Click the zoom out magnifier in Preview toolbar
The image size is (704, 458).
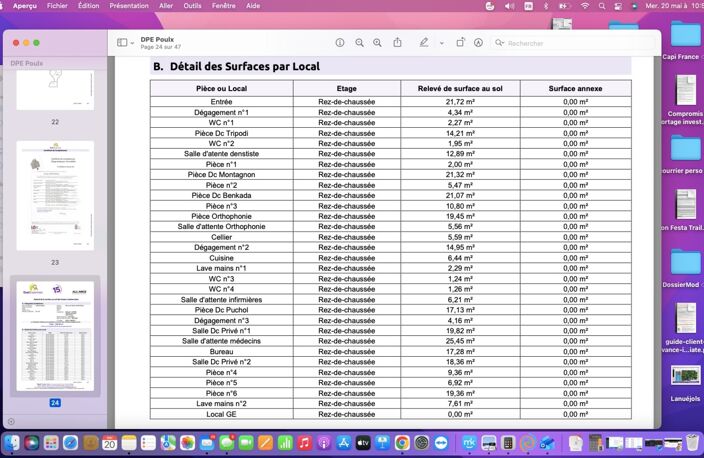pos(359,43)
